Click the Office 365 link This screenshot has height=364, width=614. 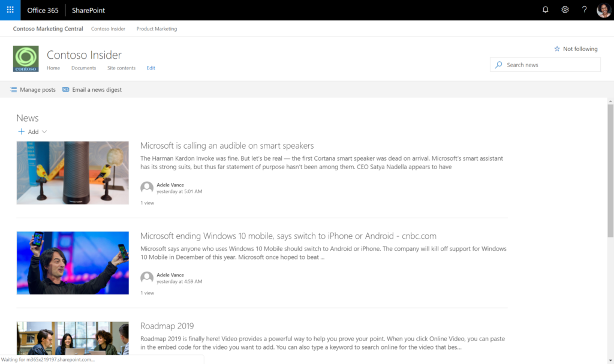point(43,10)
